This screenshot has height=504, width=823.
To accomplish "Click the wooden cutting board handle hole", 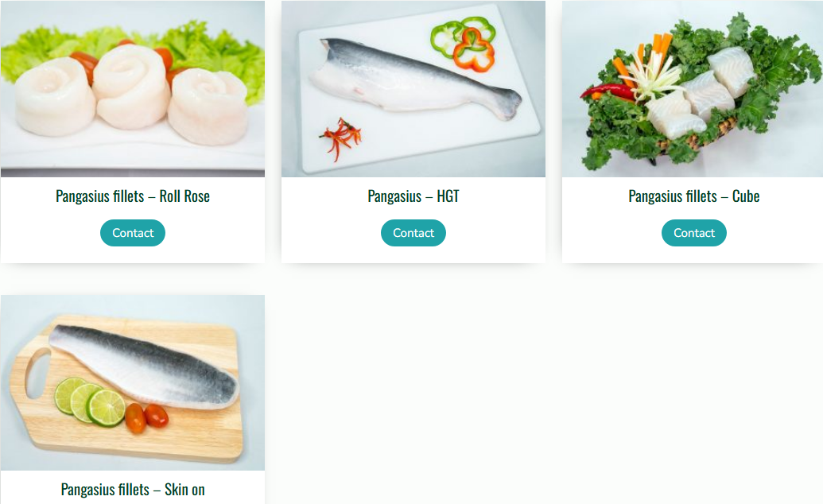I will 38,372.
